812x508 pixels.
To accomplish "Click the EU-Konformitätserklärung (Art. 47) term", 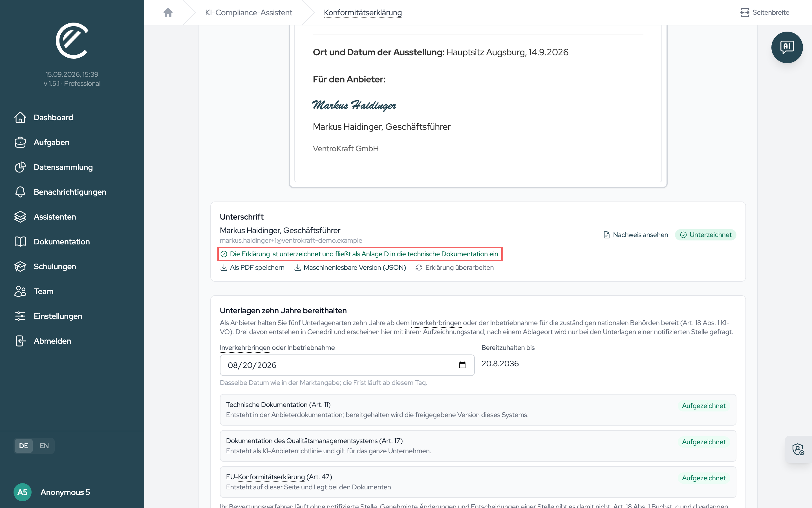I will [x=279, y=477].
